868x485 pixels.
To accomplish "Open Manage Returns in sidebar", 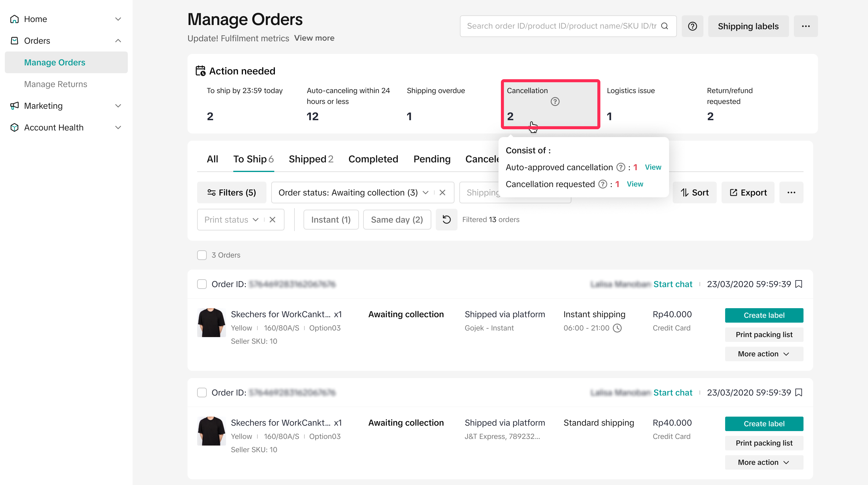I will tap(55, 84).
